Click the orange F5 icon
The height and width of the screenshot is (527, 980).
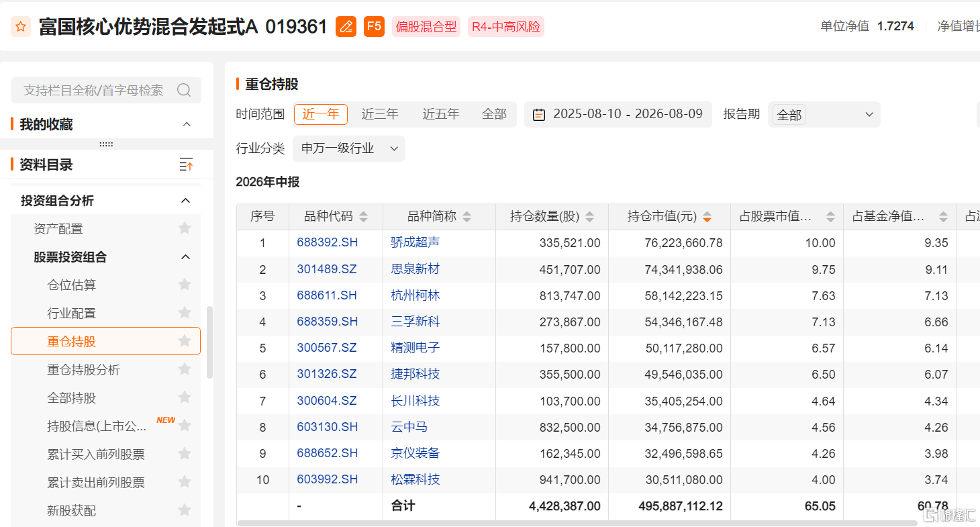coord(374,27)
